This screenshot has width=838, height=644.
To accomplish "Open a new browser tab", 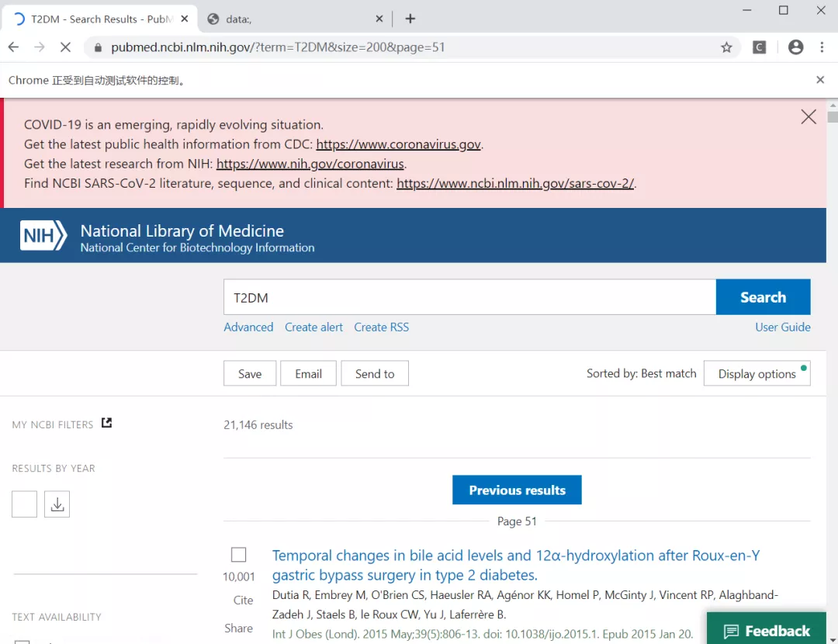I will (410, 19).
